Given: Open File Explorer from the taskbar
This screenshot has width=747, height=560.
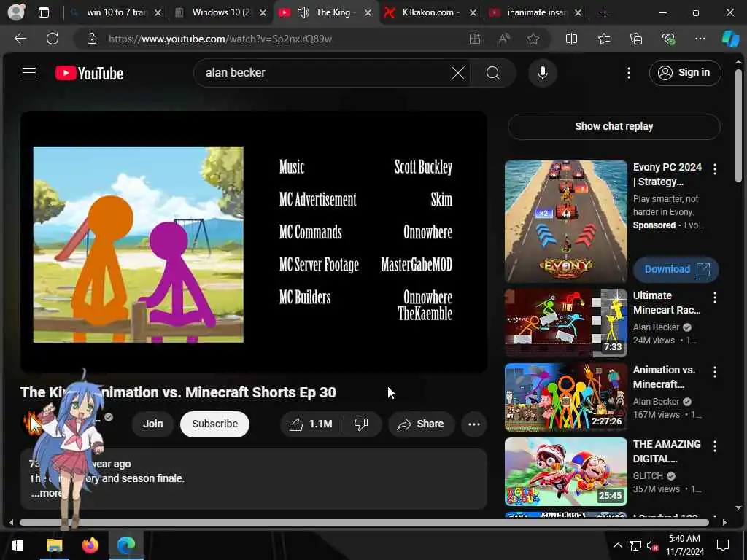Looking at the screenshot, I should (x=54, y=545).
